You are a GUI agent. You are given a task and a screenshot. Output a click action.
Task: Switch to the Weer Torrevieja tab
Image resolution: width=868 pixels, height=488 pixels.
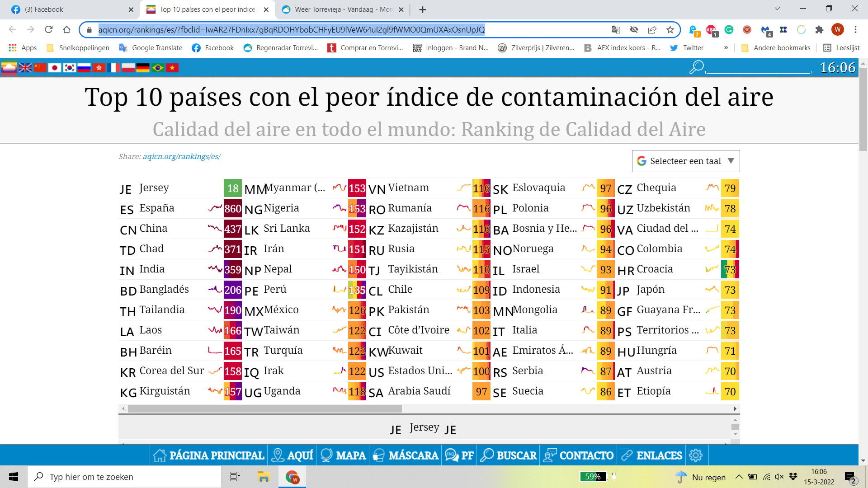point(339,9)
